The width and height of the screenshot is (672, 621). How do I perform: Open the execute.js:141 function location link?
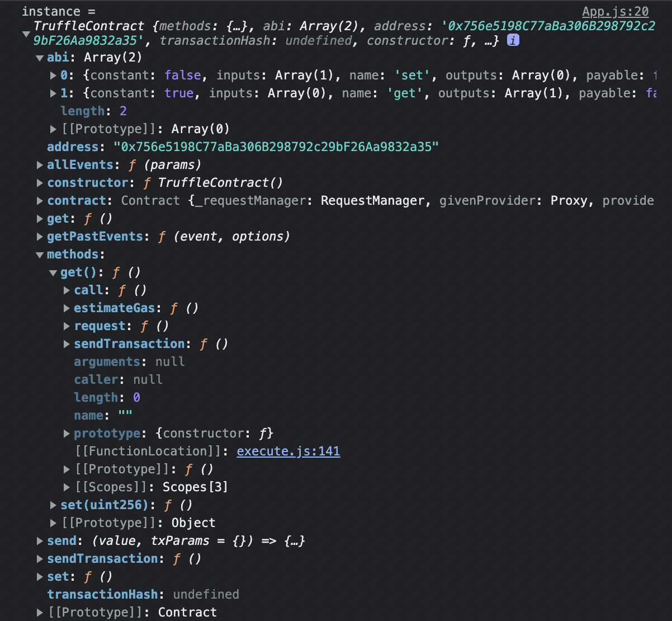pyautogui.click(x=288, y=451)
